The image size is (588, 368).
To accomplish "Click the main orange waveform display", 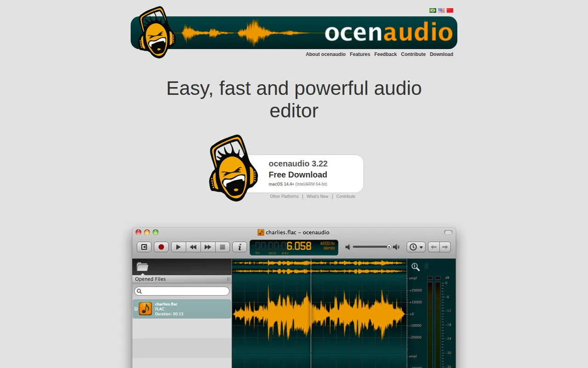I will (319, 315).
